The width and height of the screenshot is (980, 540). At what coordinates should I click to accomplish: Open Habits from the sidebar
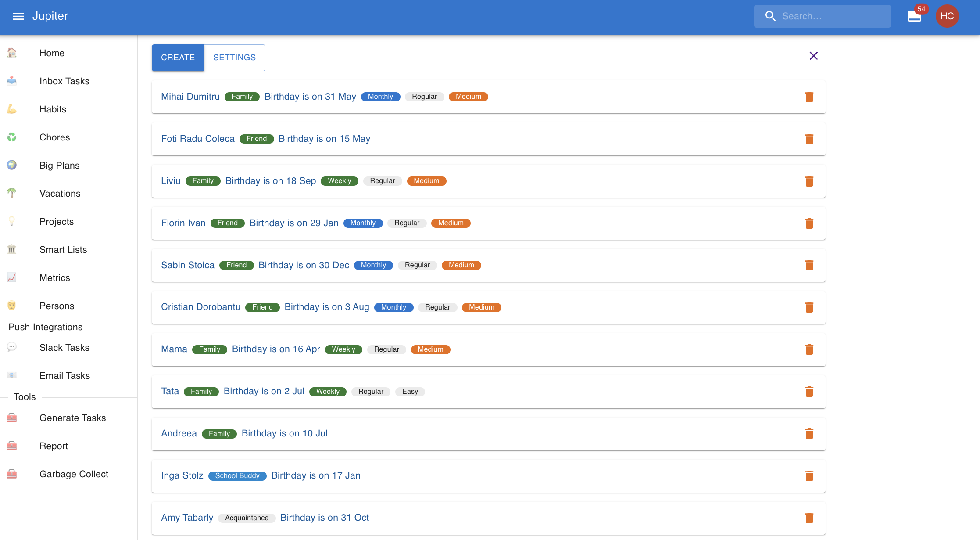[x=53, y=109]
